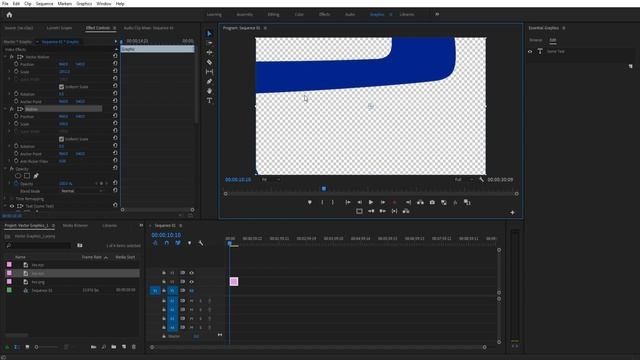Viewport: 640px width, 360px height.
Task: Toggle V3 track output eye
Action: [x=191, y=273]
